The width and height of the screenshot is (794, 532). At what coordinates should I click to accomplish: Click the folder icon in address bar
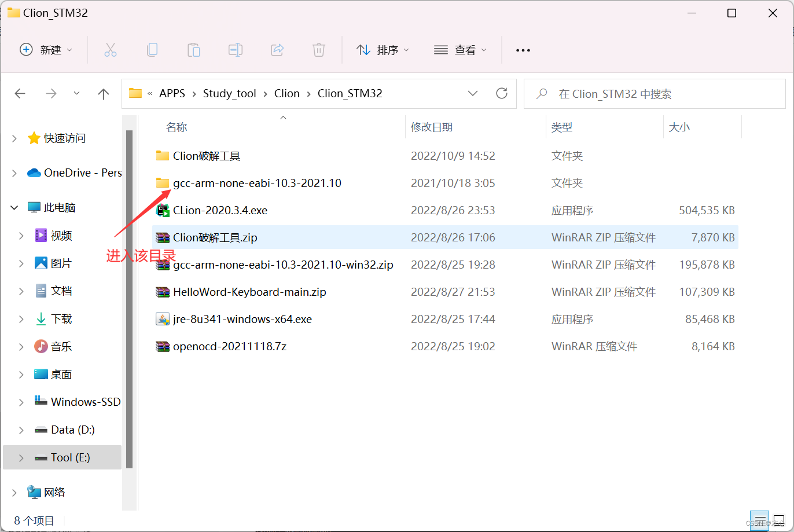(x=135, y=93)
